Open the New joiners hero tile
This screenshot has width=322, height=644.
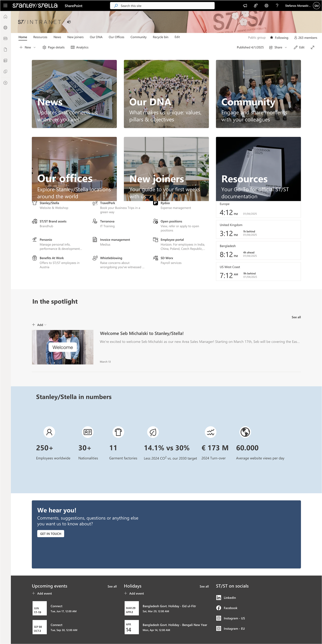click(166, 169)
